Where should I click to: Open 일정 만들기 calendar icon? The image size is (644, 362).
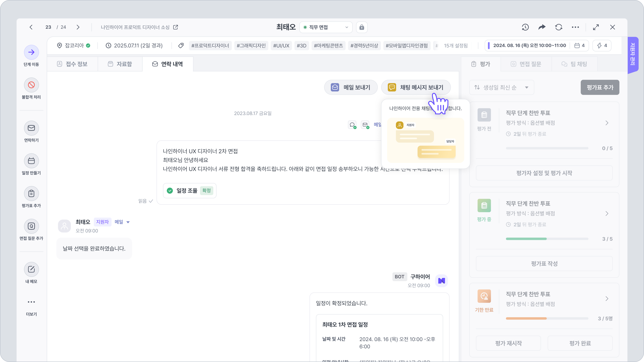point(31,161)
